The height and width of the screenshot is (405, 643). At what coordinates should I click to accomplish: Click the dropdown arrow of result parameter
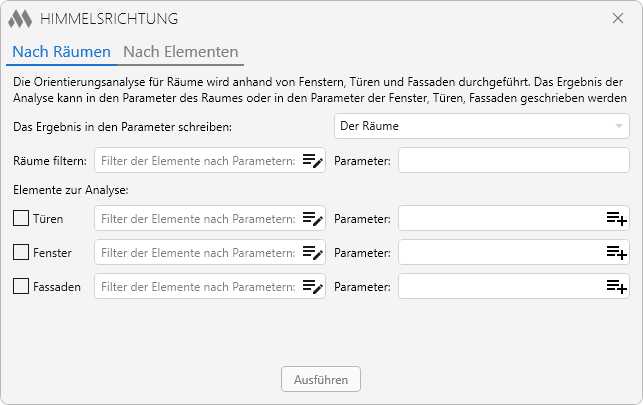(619, 126)
